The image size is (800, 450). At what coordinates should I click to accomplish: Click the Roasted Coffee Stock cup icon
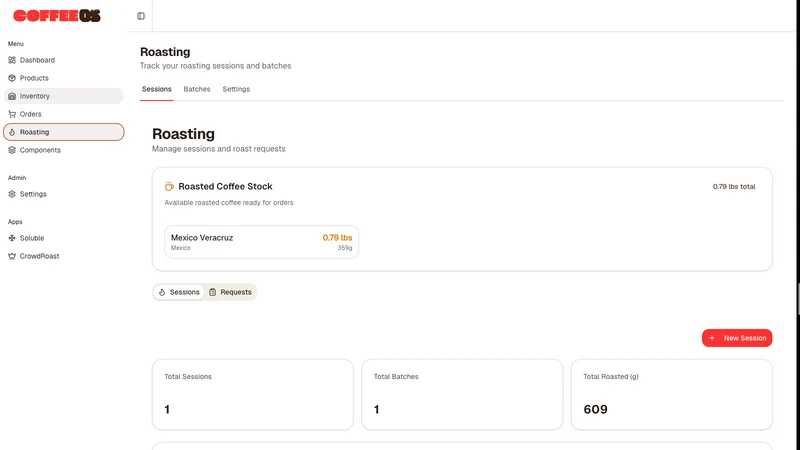point(169,187)
